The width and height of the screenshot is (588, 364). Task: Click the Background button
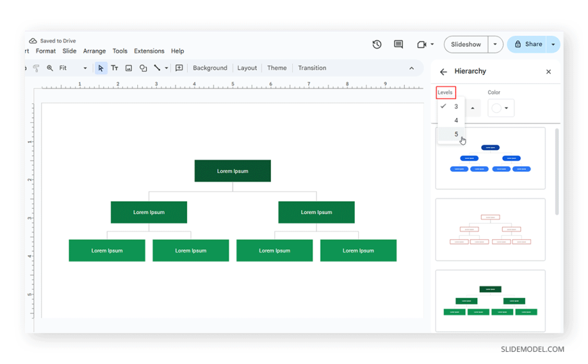[210, 68]
